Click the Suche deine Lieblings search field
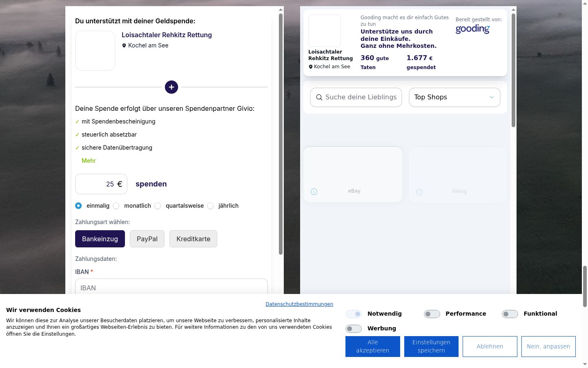588x368 pixels. click(356, 97)
